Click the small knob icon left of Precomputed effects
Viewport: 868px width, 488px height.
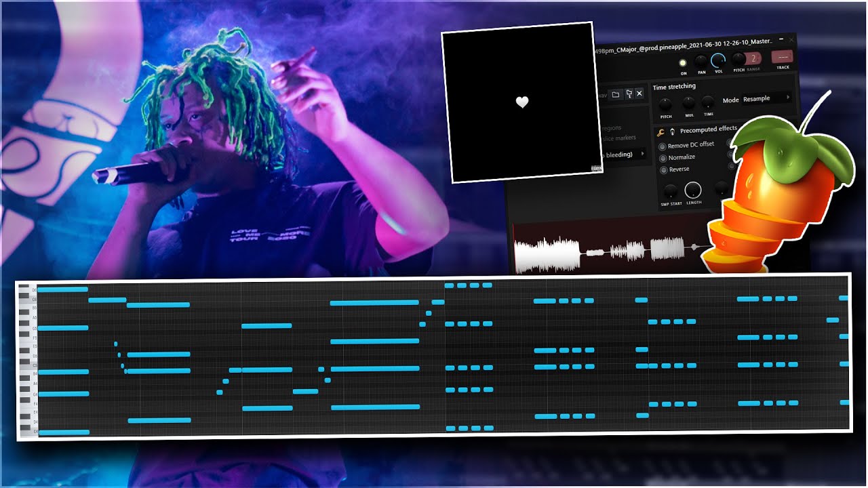[671, 131]
